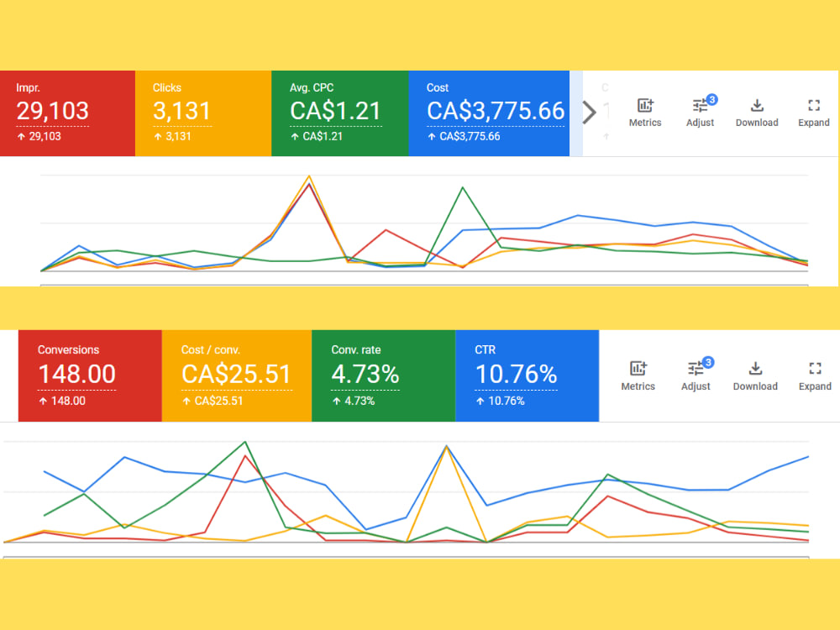Click Download icon in bottom chart toolbar
The height and width of the screenshot is (630, 840).
[x=755, y=369]
